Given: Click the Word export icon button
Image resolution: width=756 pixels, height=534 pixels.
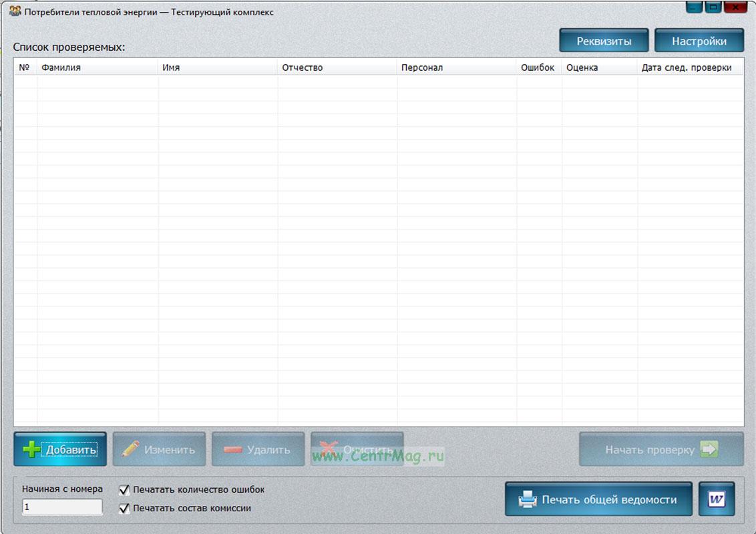Looking at the screenshot, I should 717,499.
